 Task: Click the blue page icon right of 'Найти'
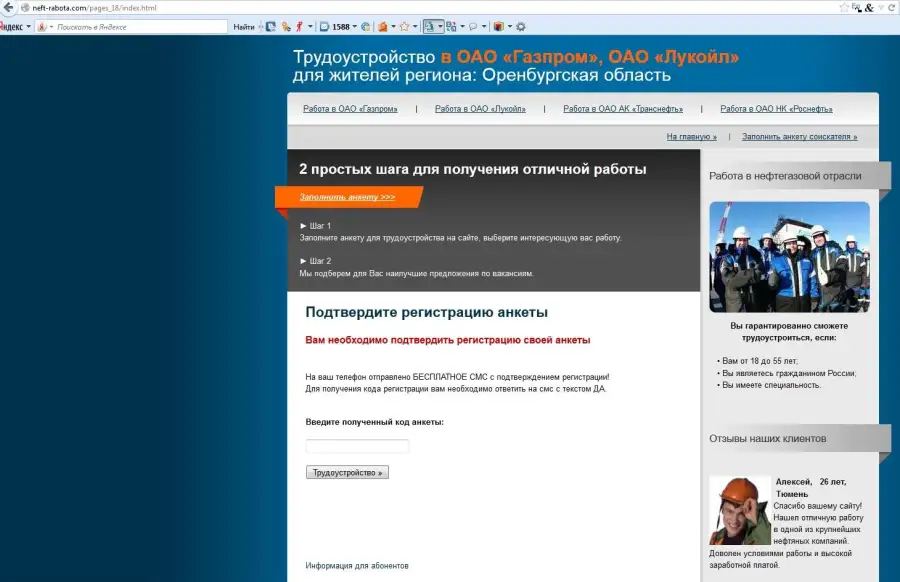(270, 27)
